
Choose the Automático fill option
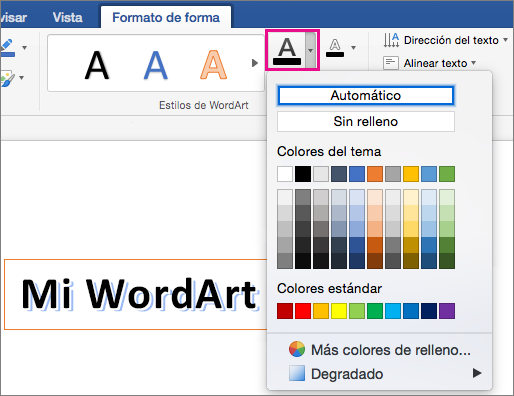(366, 96)
